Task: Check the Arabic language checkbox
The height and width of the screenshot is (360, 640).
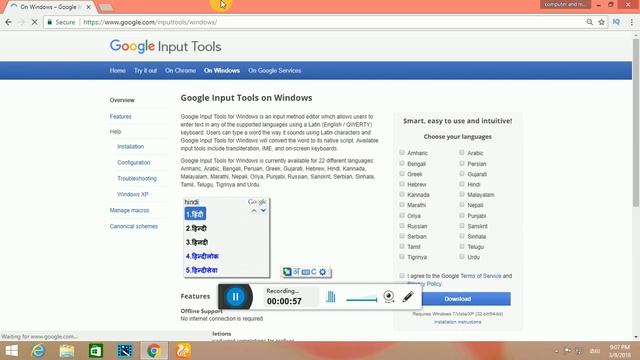Action: click(x=462, y=153)
